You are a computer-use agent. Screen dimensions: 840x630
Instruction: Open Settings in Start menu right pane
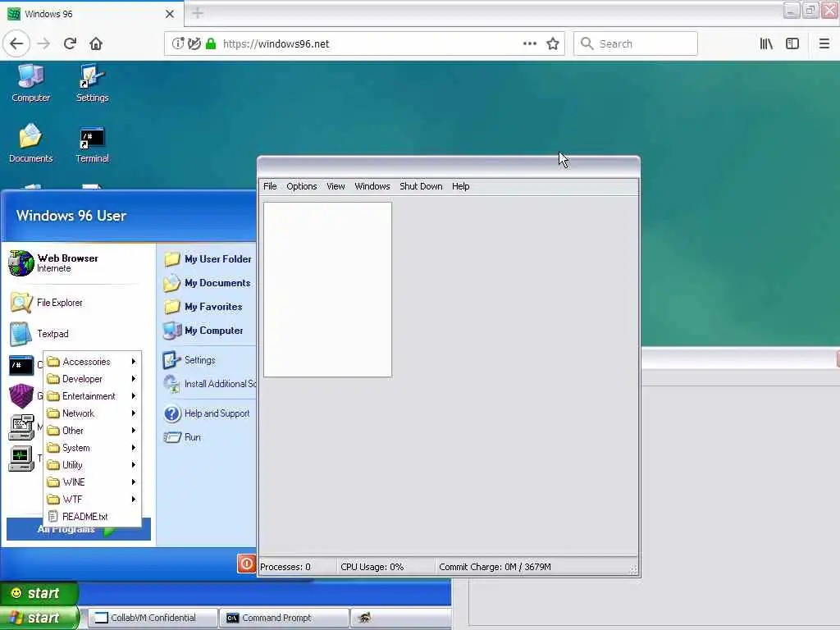click(x=189, y=360)
